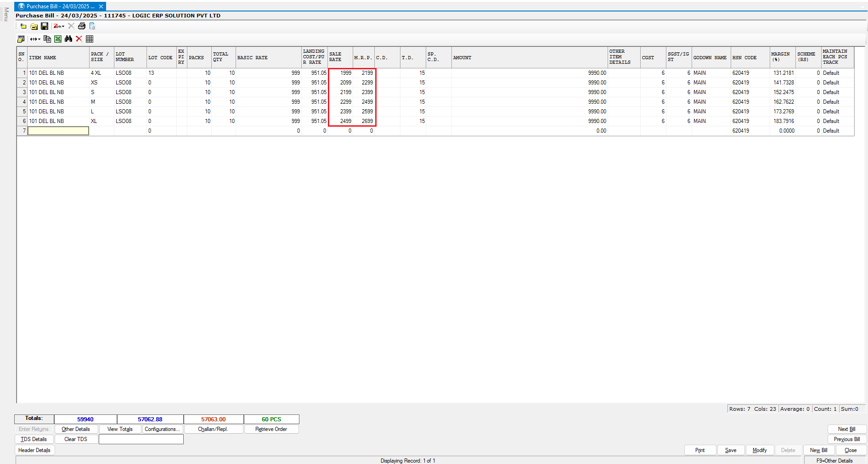Open the vertical Menu sidebar
This screenshot has width=868, height=464.
point(6,14)
